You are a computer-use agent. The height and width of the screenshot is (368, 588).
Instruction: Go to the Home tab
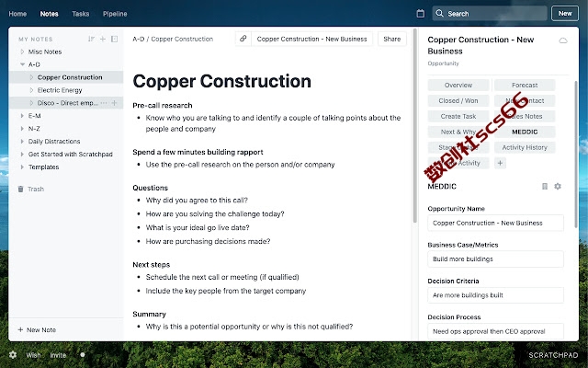pyautogui.click(x=17, y=14)
